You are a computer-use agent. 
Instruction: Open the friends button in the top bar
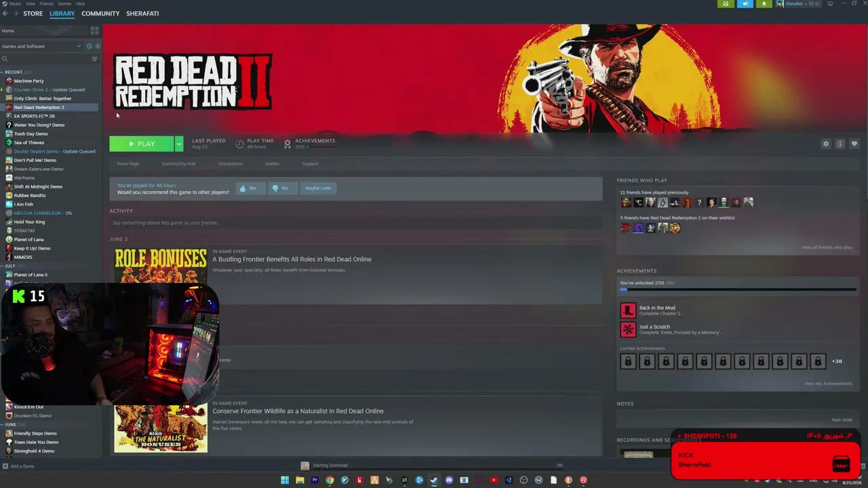pos(725,4)
